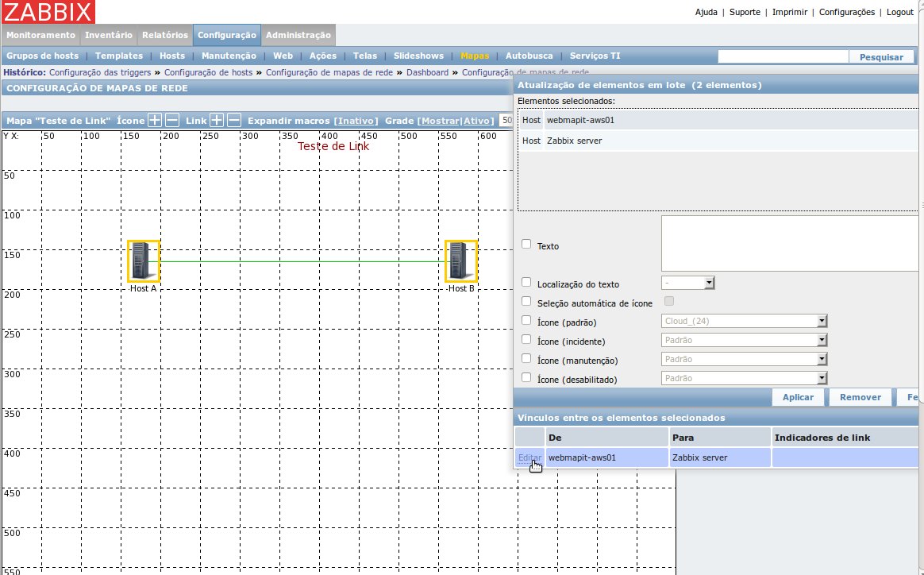
Task: Click Editar link for webmapit-aws01 row
Action: pyautogui.click(x=529, y=457)
